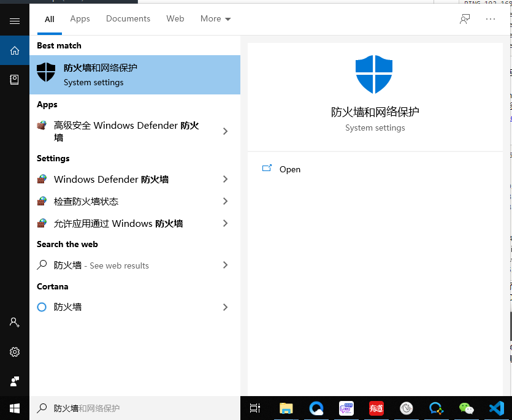Viewport: 512px width, 420px height.
Task: Open the red Youdao app on taskbar
Action: [x=376, y=408]
